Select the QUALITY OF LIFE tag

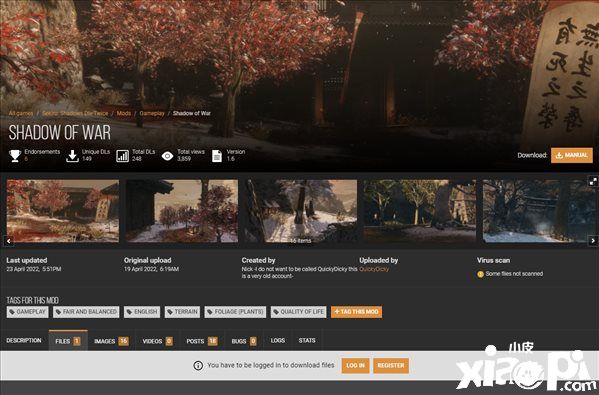[299, 312]
